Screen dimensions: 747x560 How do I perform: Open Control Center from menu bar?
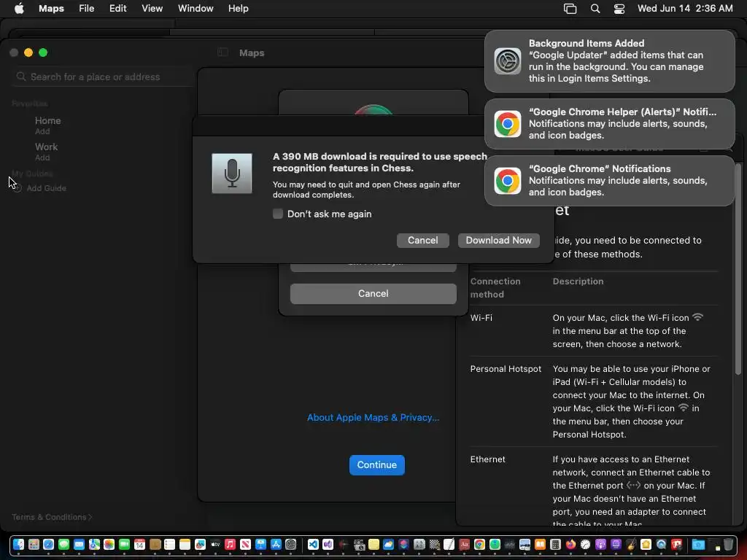click(x=619, y=9)
